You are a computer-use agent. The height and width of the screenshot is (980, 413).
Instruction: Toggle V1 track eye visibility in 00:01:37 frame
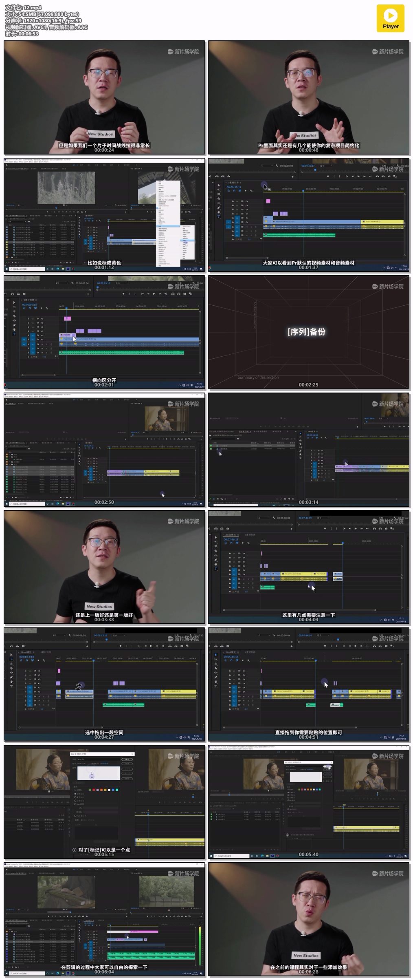[x=246, y=223]
